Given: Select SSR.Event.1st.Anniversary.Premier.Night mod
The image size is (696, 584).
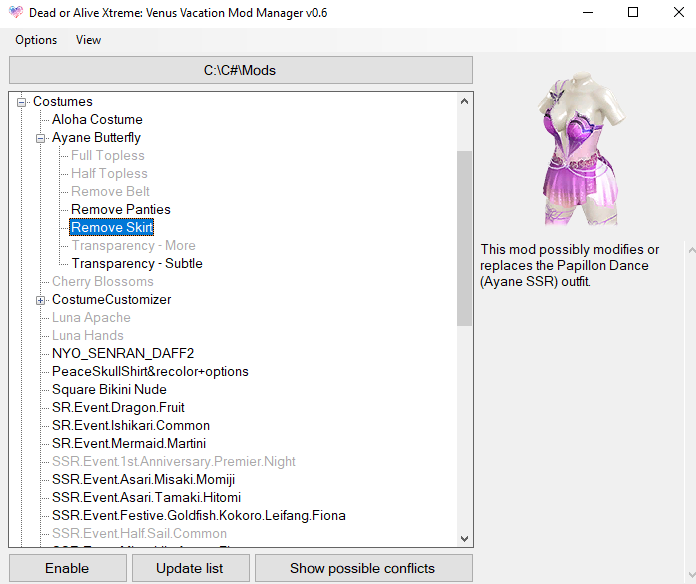Looking at the screenshot, I should pyautogui.click(x=174, y=462).
